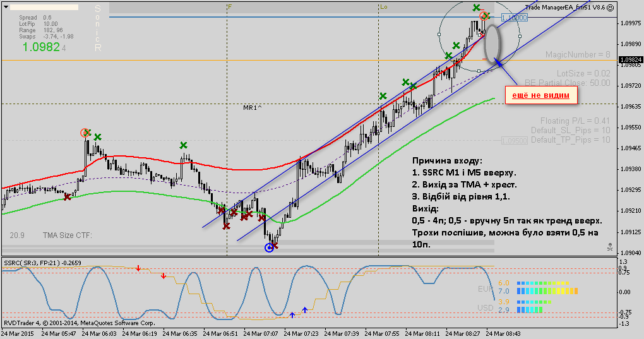Screen dimensions: 644x339
Task: Click the 'Причина входу:' annotation heading
Action: click(x=447, y=161)
